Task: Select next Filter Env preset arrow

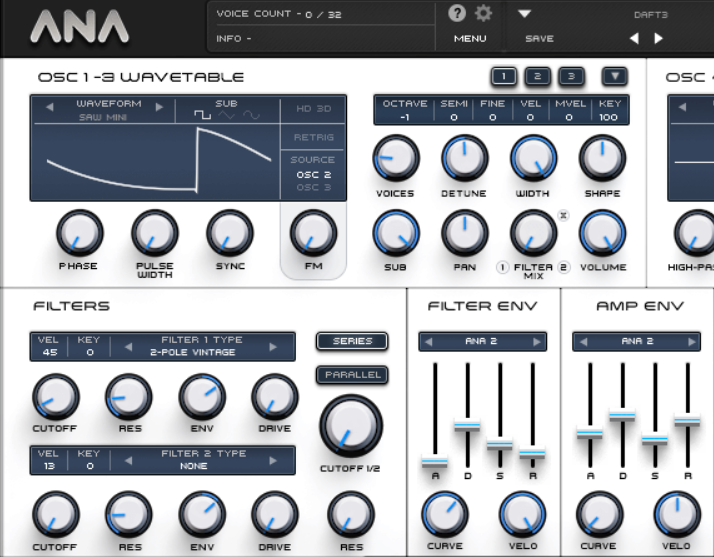Action: coord(537,342)
